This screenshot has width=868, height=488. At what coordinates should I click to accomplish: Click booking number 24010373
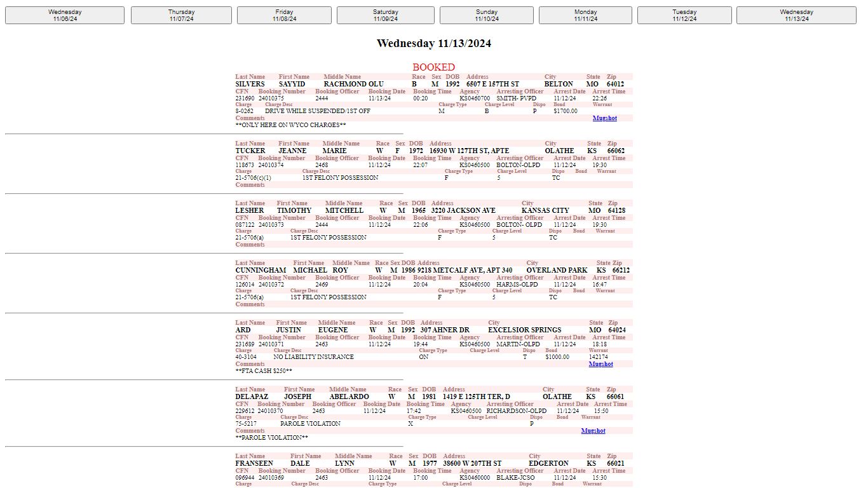click(x=271, y=225)
